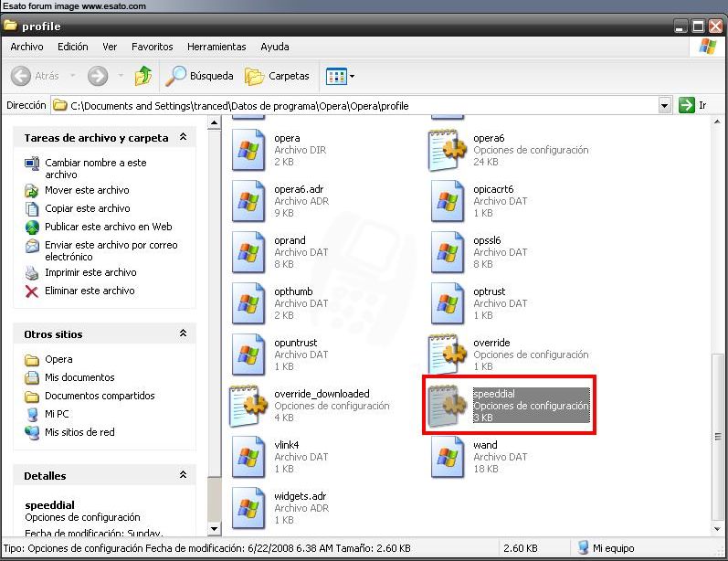This screenshot has width=728, height=561.
Task: Click Cambiar nombre a este archivo
Action: tap(96, 169)
